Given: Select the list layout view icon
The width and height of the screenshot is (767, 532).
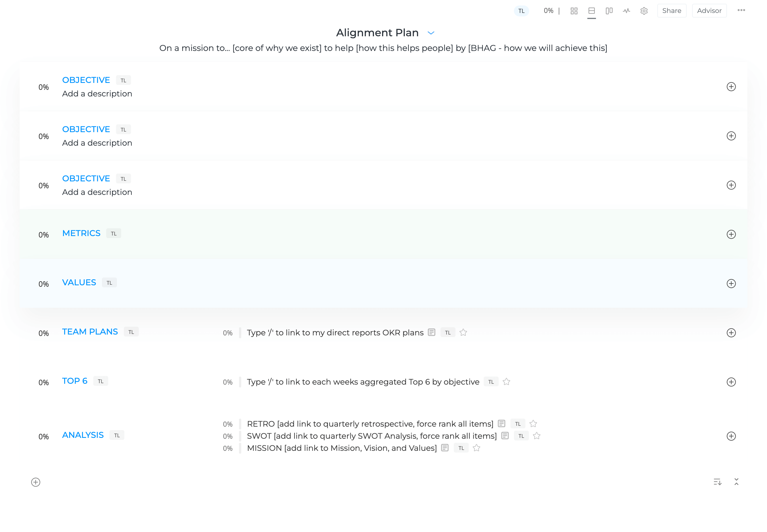Looking at the screenshot, I should point(591,11).
